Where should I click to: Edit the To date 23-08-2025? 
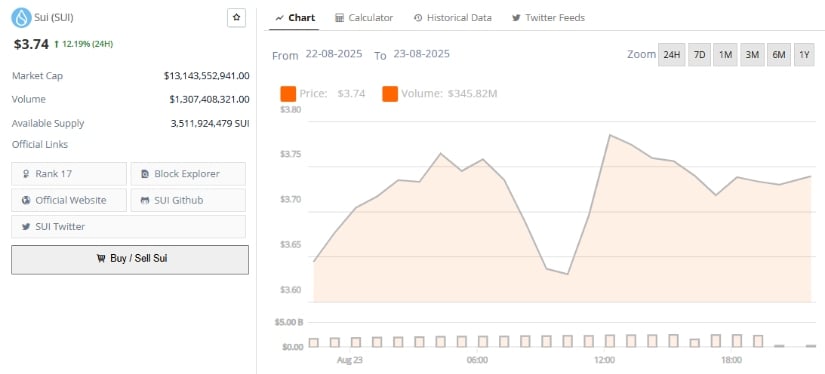pos(421,54)
